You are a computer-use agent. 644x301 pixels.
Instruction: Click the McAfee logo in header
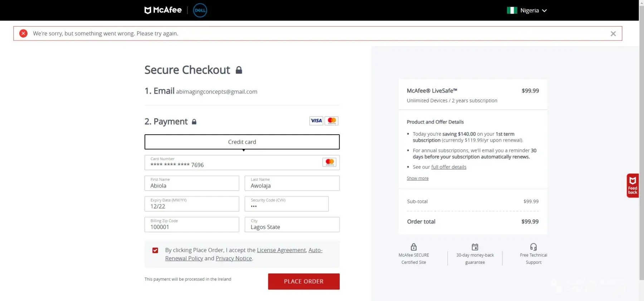[x=163, y=10]
